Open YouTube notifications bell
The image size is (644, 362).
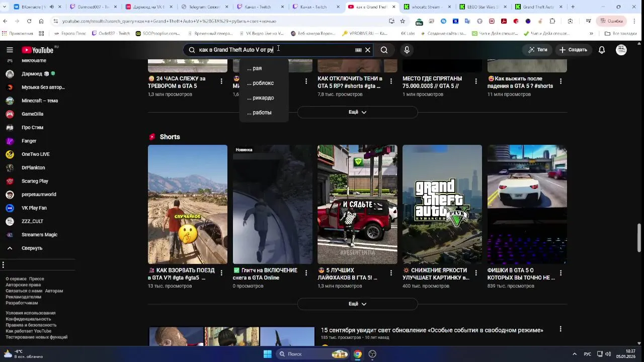pos(602,50)
